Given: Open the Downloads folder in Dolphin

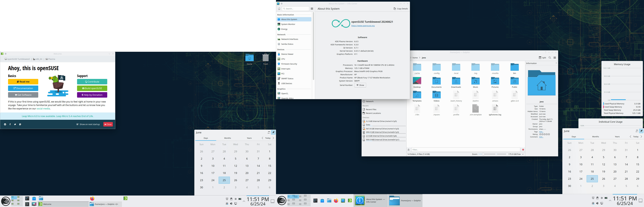Looking at the screenshot, I should 456,83.
